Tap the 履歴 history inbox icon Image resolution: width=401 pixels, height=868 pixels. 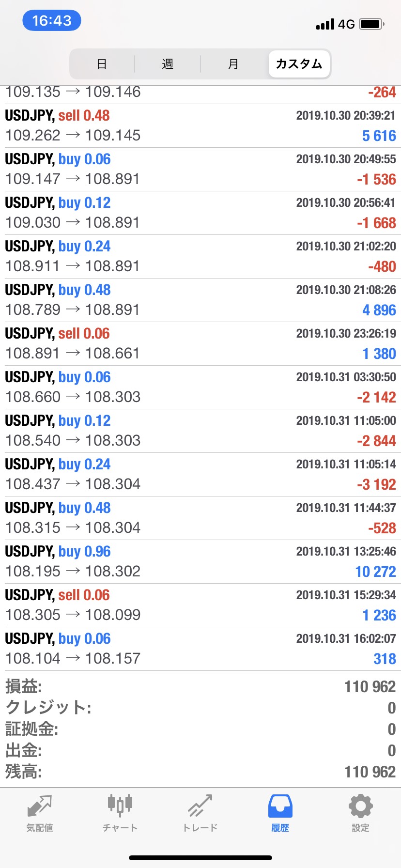click(280, 806)
